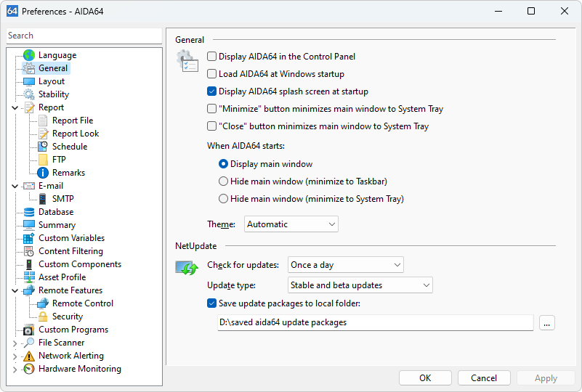This screenshot has width=582, height=392.
Task: Open the Theme dropdown
Action: pos(291,224)
